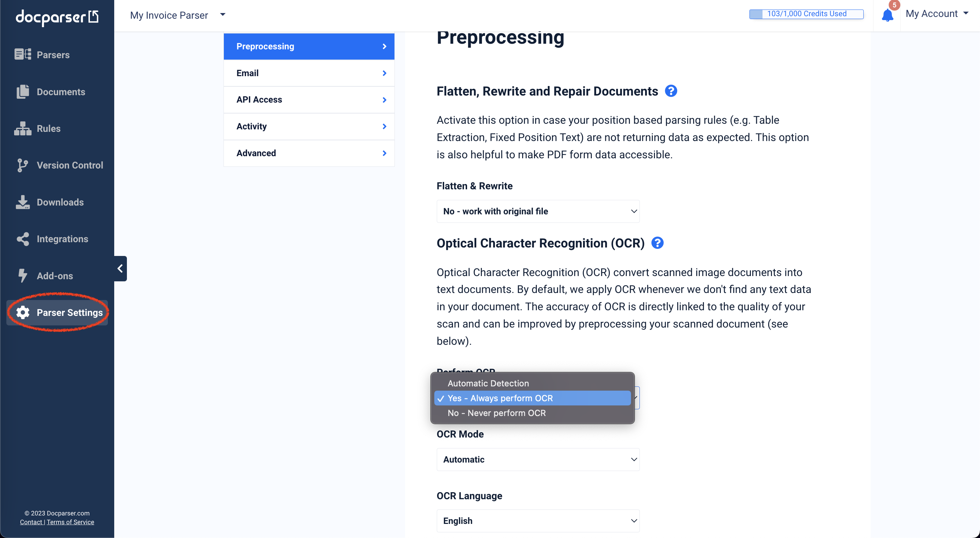Screen dimensions: 980x538
Task: Click the Parsers sidebar icon
Action: 23,54
